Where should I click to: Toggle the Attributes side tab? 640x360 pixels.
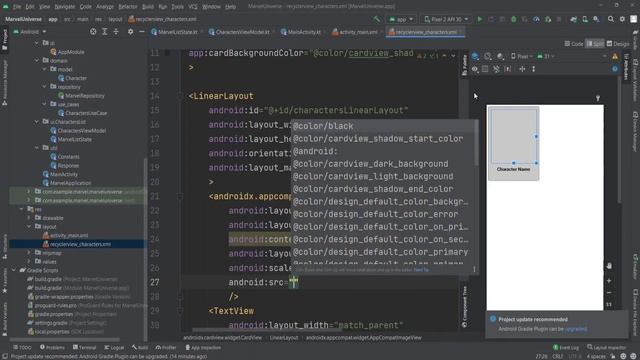click(626, 67)
